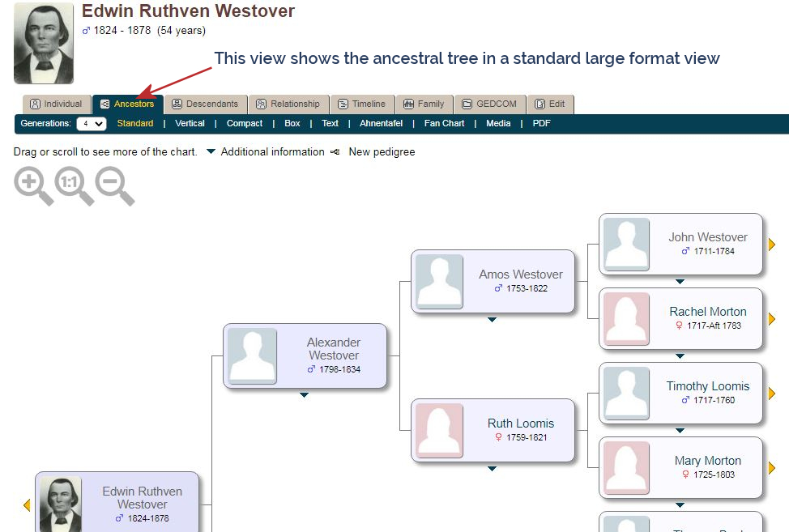Click the zoom in magnifier icon

coord(34,186)
